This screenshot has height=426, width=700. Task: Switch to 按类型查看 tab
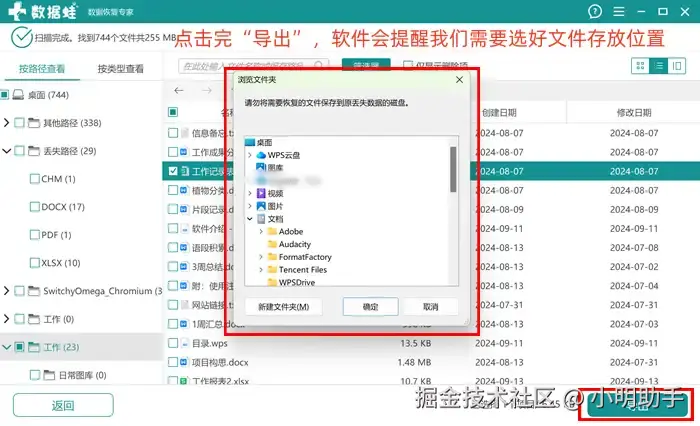[x=121, y=69]
